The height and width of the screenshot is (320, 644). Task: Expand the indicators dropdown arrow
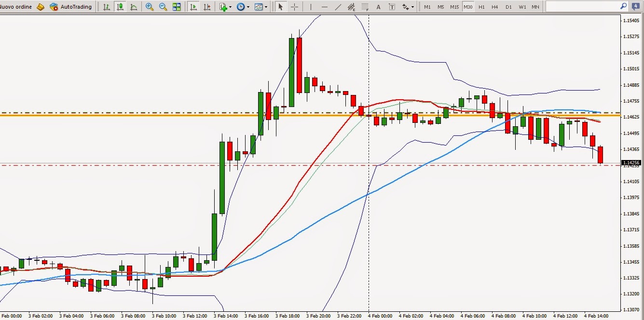[231, 7]
